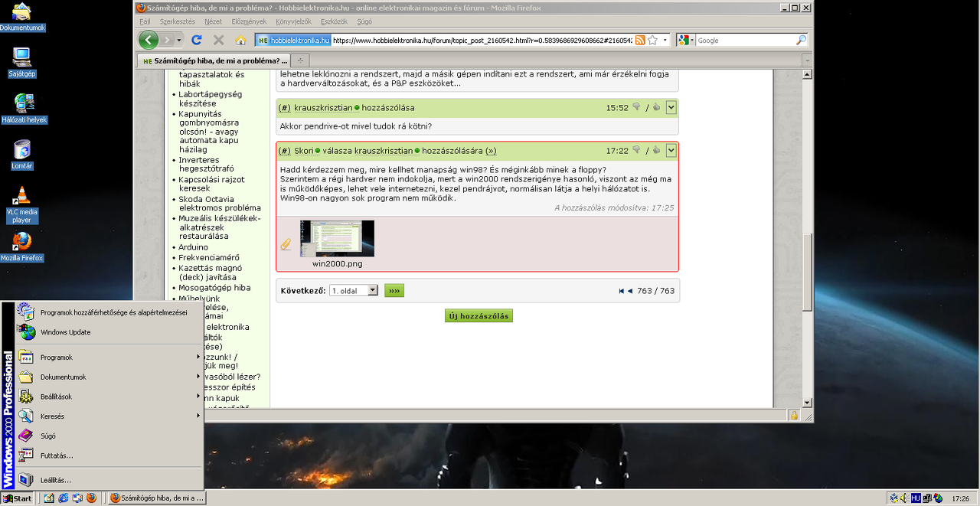980x506 pixels.
Task: Open the Google search engine selector dropdown
Action: tap(686, 40)
